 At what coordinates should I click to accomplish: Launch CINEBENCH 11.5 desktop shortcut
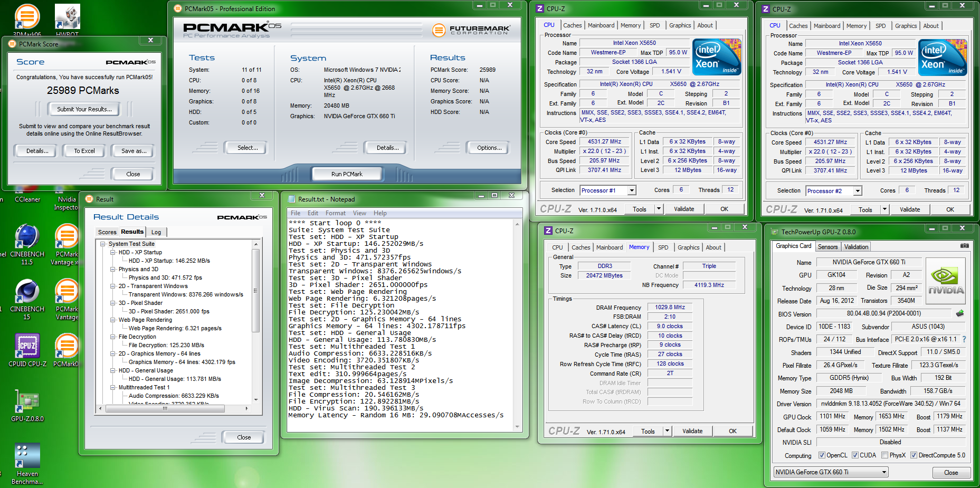[27, 244]
